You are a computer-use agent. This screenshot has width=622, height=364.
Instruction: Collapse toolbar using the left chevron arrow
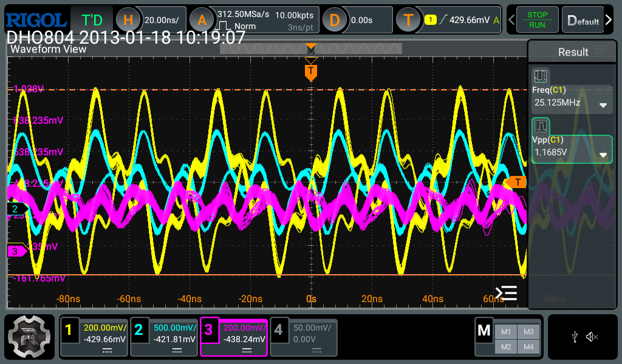coord(511,20)
